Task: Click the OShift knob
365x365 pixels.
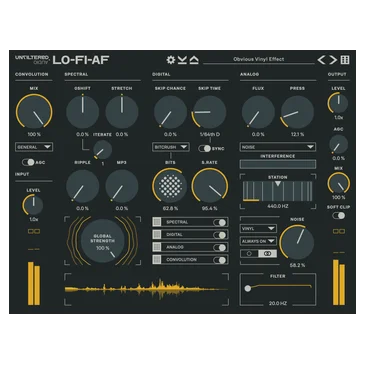Action: coord(82,112)
